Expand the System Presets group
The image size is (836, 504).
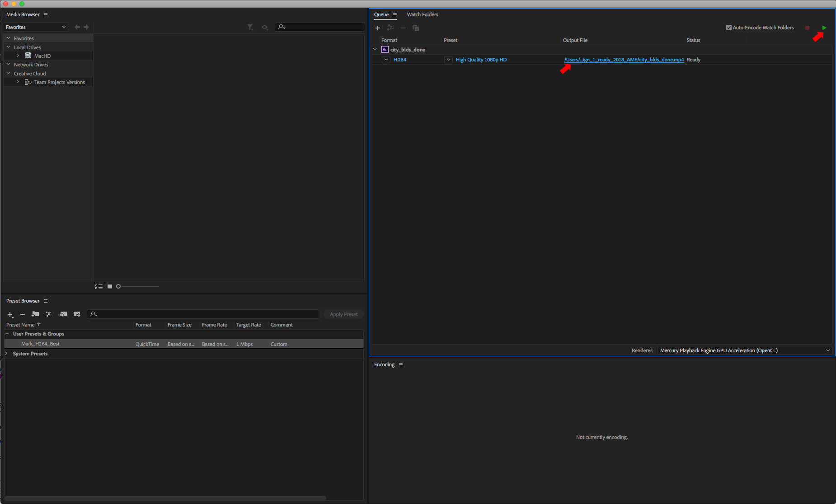click(x=6, y=354)
